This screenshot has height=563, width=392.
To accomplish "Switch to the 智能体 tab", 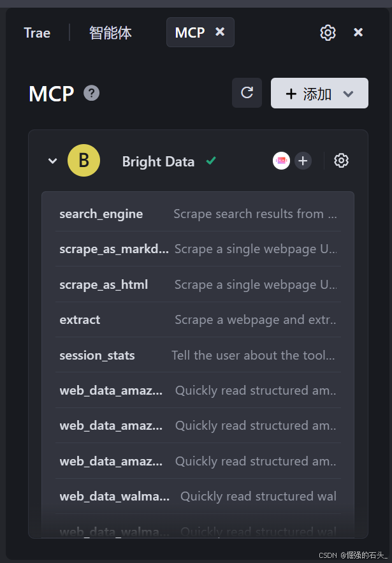I will (x=110, y=33).
